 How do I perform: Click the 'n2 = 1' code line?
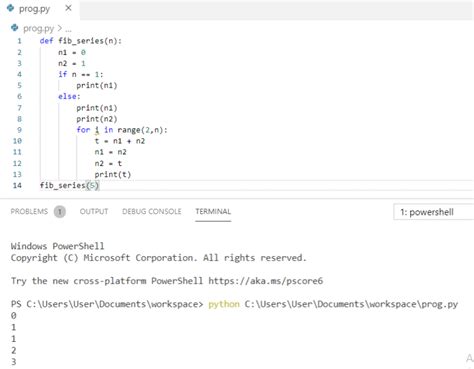[72, 63]
